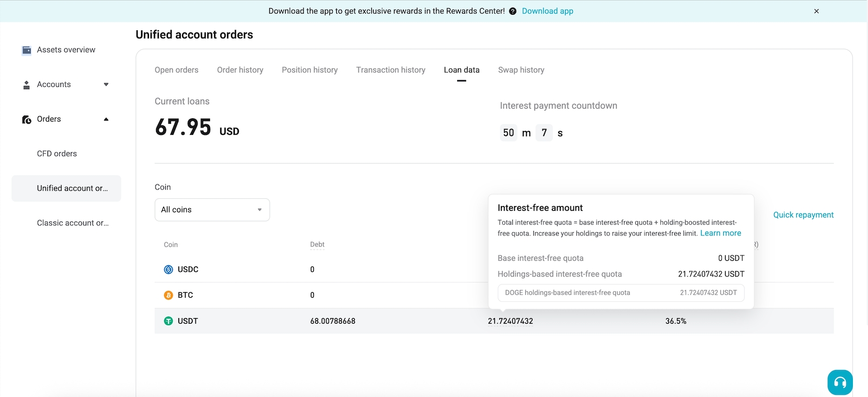Open Unified account orders in sidebar
The height and width of the screenshot is (397, 868).
pos(66,189)
